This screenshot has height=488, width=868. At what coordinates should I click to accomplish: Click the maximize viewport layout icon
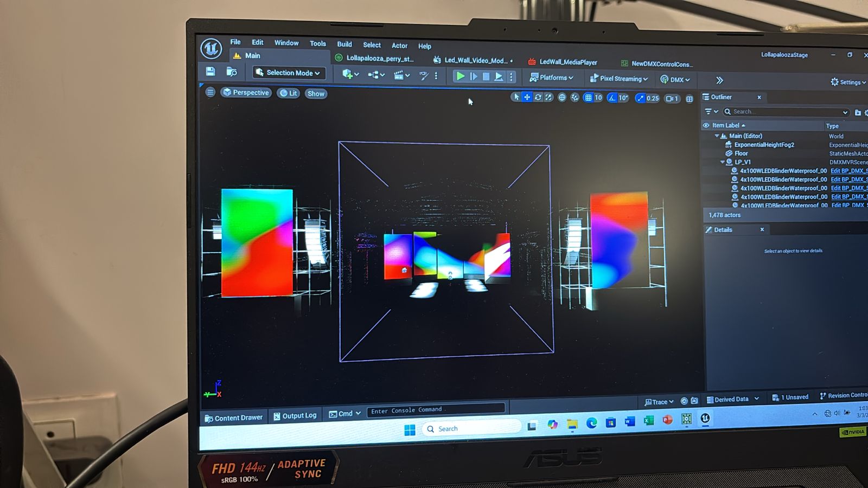690,99
